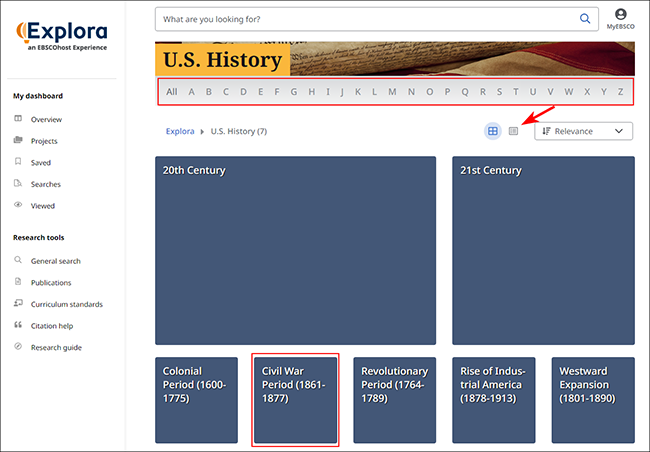Click the Overview panel icon
Image resolution: width=650 pixels, height=452 pixels.
point(18,119)
